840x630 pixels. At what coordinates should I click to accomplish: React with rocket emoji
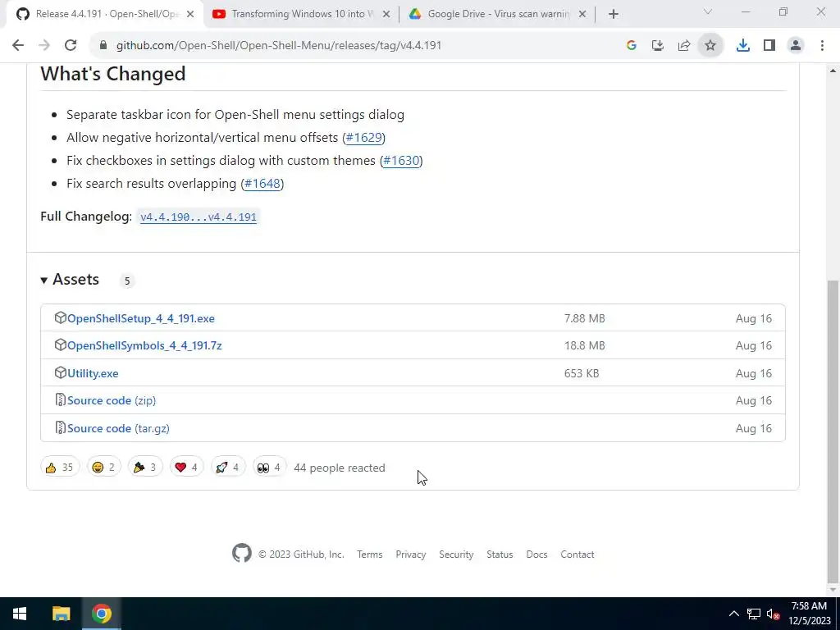[228, 467]
